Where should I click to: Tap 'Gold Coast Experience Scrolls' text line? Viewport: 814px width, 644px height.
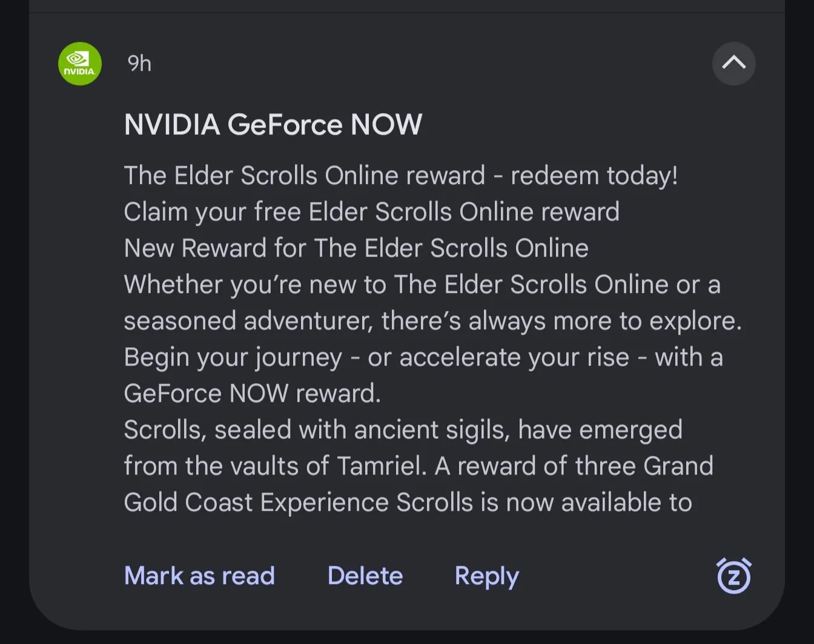click(408, 502)
